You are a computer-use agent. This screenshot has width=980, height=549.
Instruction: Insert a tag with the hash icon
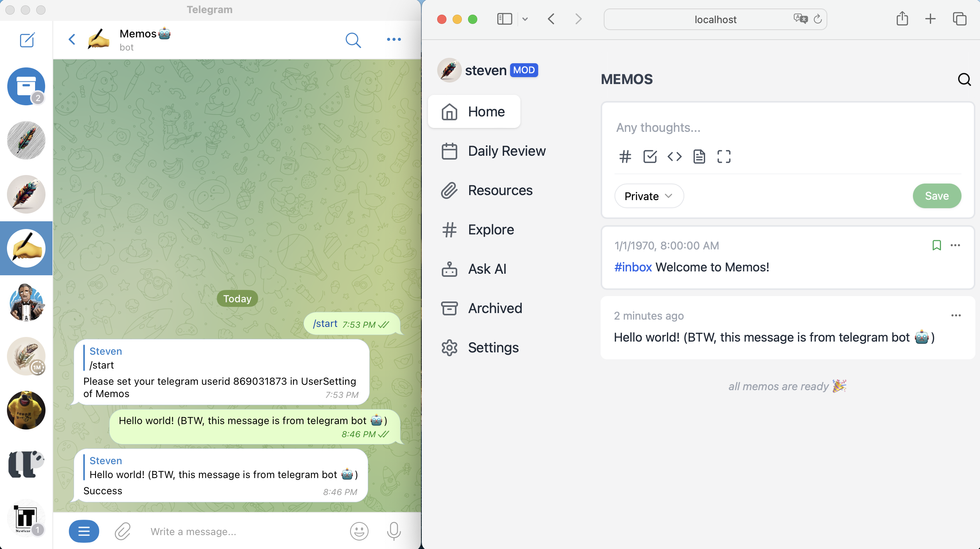coord(625,157)
